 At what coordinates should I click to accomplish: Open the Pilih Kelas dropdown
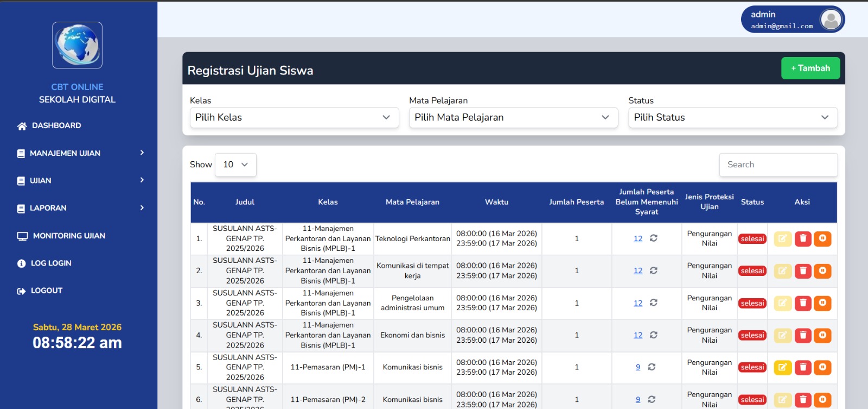[294, 117]
